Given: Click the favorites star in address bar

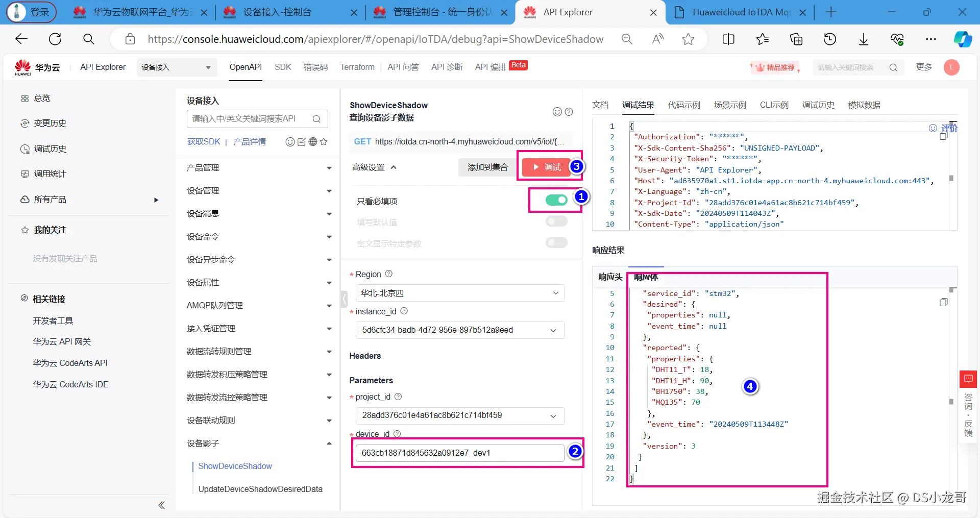Looking at the screenshot, I should pos(688,39).
